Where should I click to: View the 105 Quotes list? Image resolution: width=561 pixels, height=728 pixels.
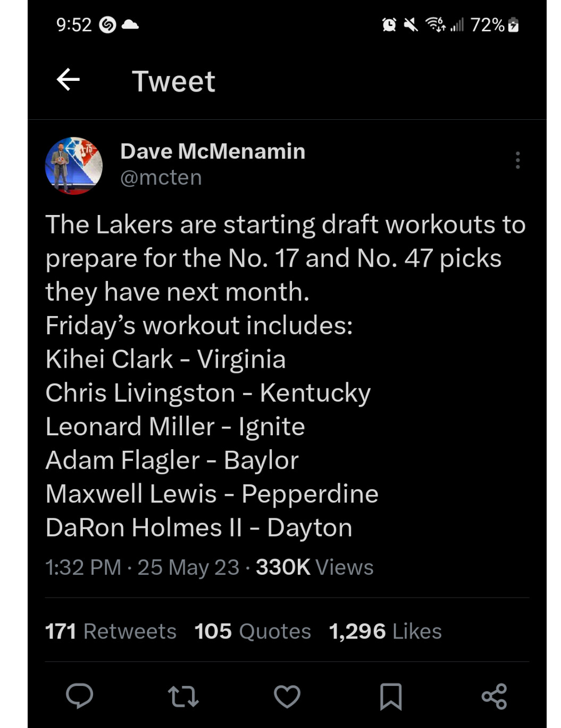pos(253,631)
